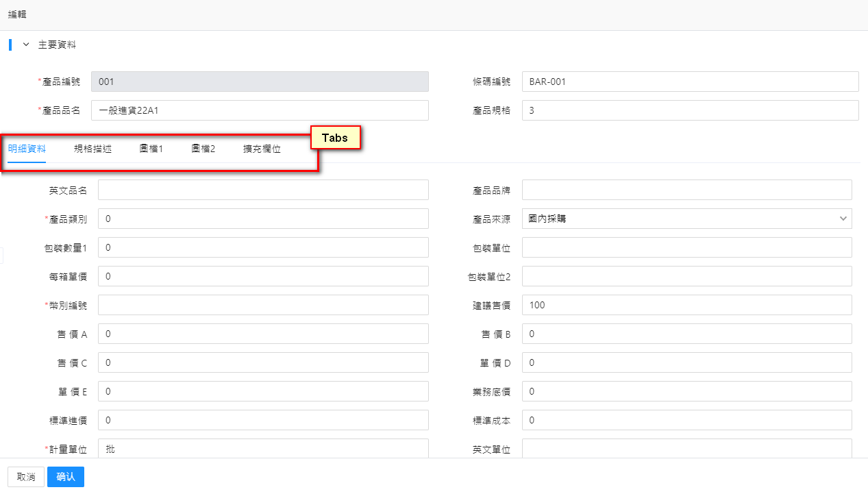868x494 pixels.
Task: Click the 取消 button
Action: pyautogui.click(x=26, y=477)
